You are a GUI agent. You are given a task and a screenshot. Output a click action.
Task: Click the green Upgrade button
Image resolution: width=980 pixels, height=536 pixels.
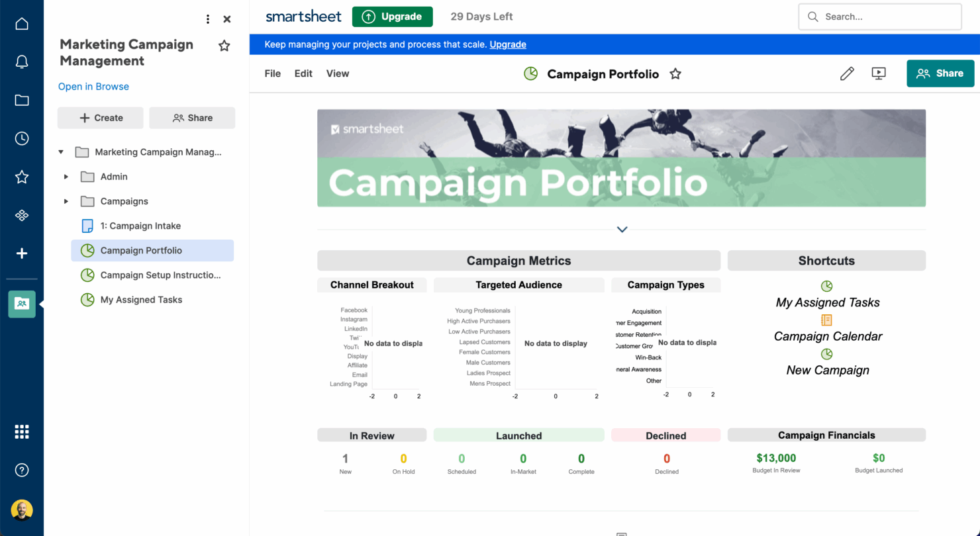tap(393, 17)
